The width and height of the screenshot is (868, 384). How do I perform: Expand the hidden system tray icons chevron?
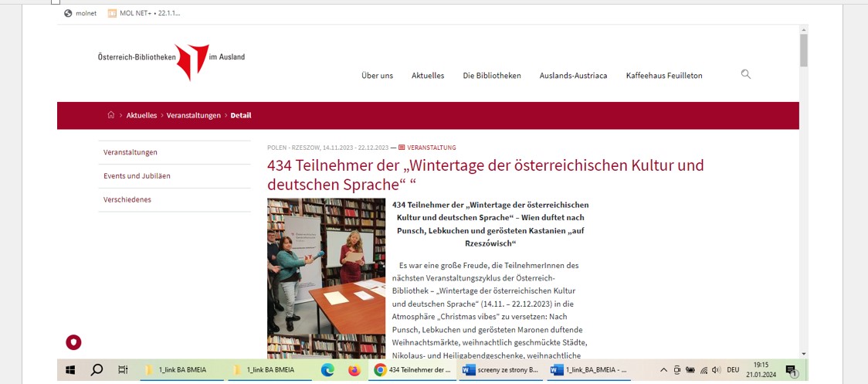663,370
